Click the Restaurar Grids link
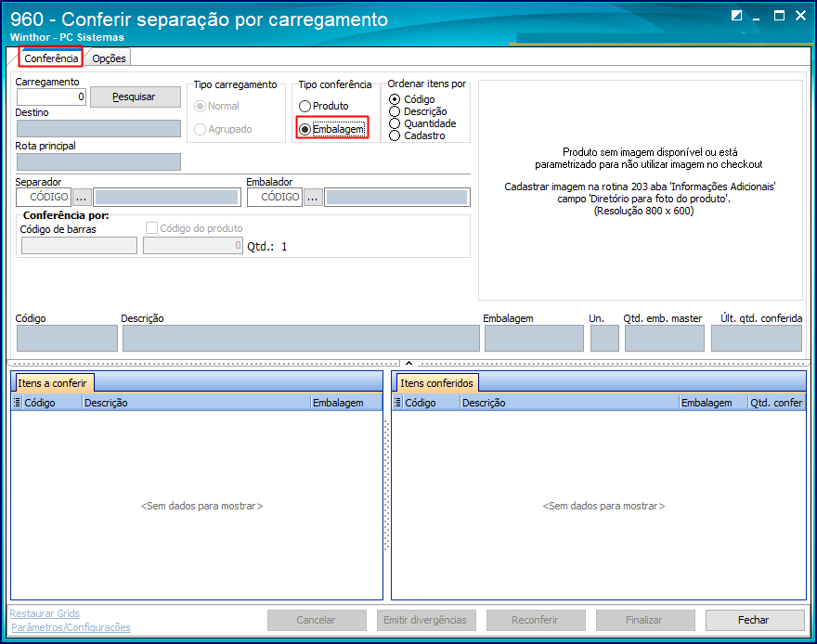The height and width of the screenshot is (644, 817). (45, 613)
